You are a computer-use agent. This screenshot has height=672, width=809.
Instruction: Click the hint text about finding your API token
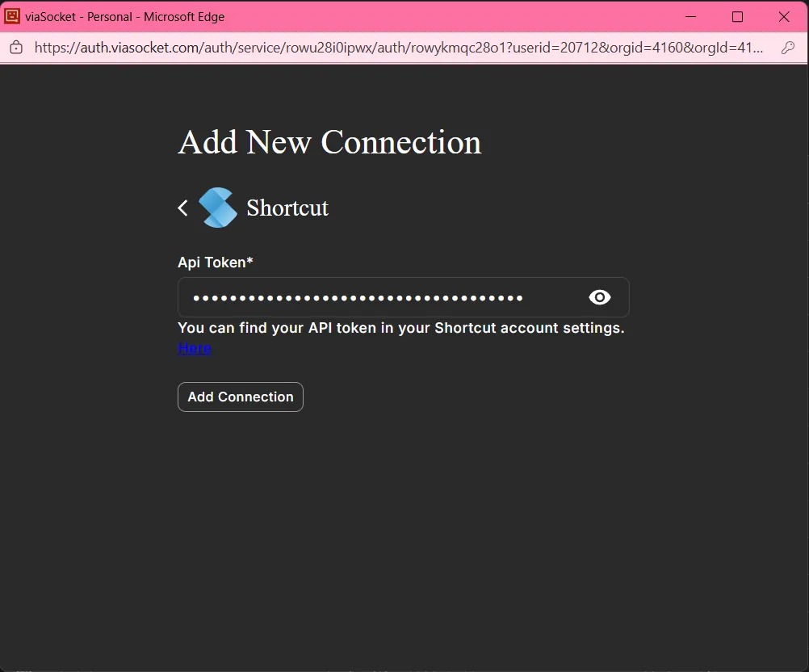(x=400, y=328)
